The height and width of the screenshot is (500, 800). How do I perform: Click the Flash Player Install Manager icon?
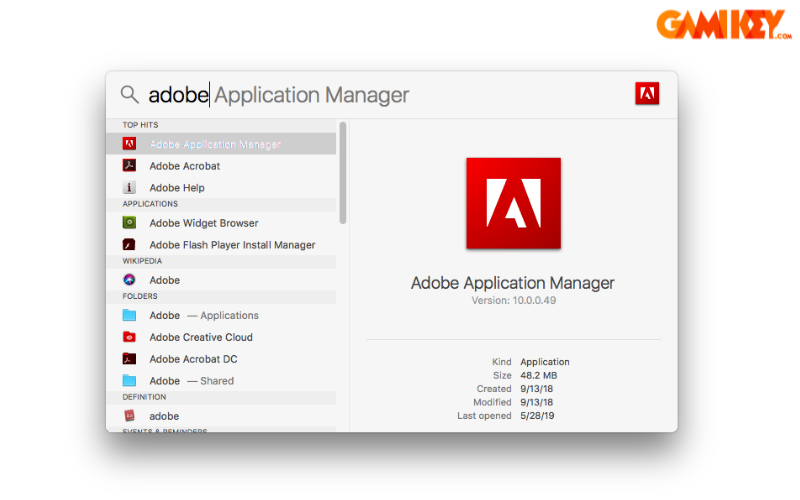pyautogui.click(x=129, y=244)
